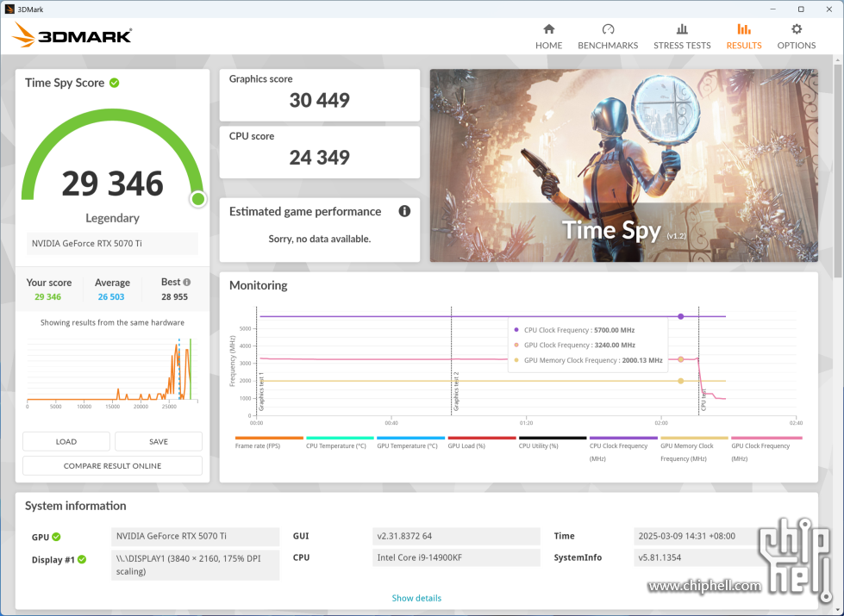Click the red GPU Load color bar
Image resolution: width=844 pixels, height=616 pixels.
tap(482, 438)
